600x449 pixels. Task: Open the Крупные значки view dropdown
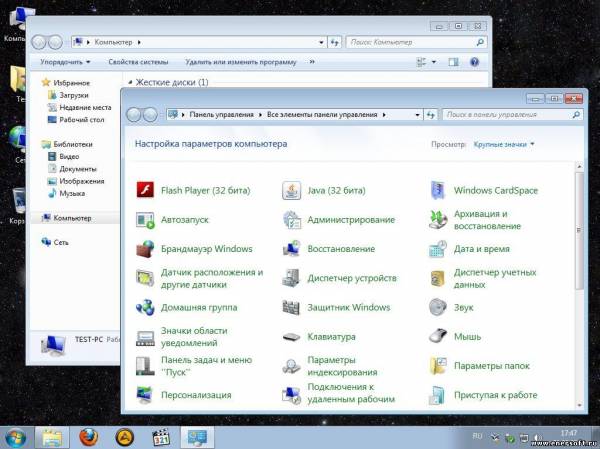(504, 144)
